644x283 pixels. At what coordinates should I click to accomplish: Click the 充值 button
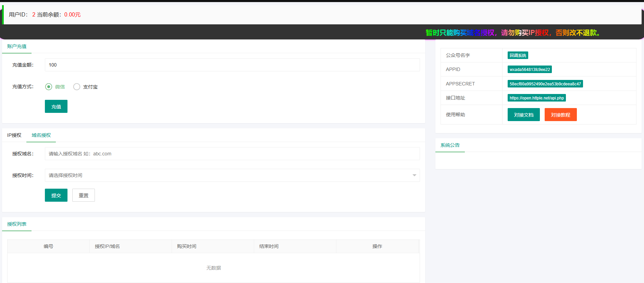pyautogui.click(x=56, y=106)
